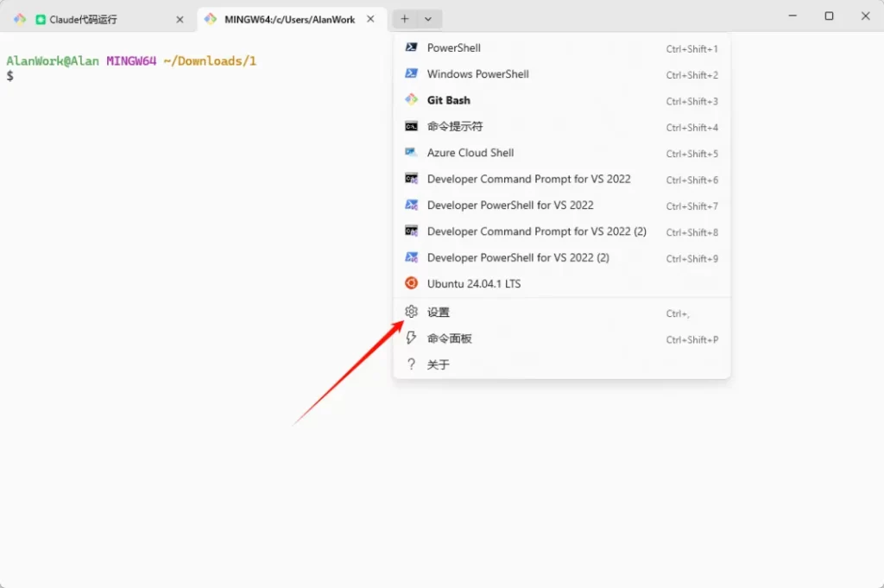
Task: Click the Developer Command Prompt (2) icon
Action: tap(412, 231)
